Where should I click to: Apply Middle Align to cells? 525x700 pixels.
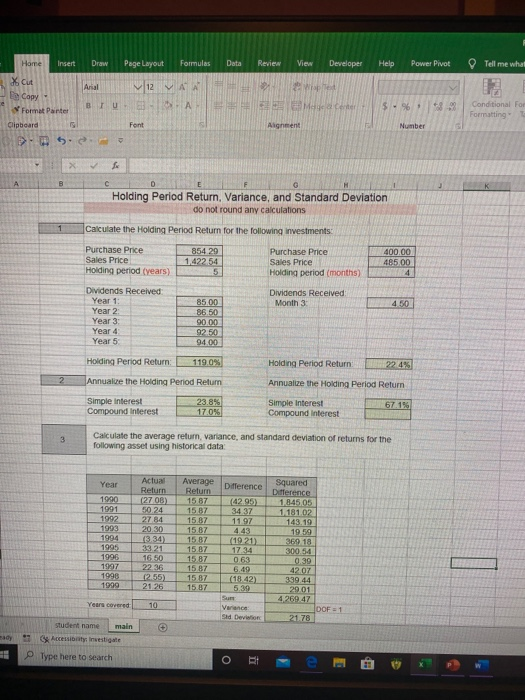(233, 85)
